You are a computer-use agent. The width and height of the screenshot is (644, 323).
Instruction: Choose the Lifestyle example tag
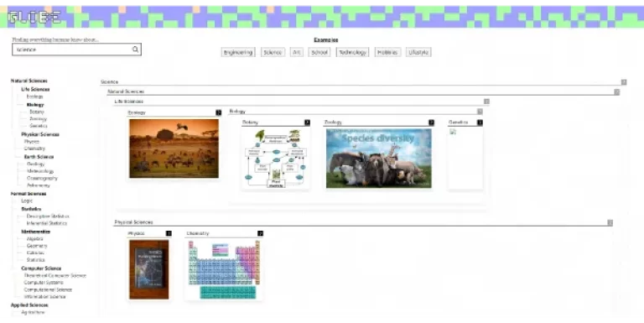tap(418, 52)
